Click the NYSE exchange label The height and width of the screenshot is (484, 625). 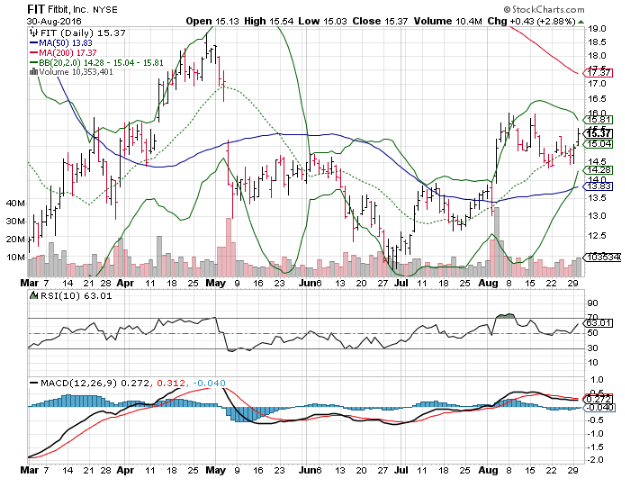105,10
